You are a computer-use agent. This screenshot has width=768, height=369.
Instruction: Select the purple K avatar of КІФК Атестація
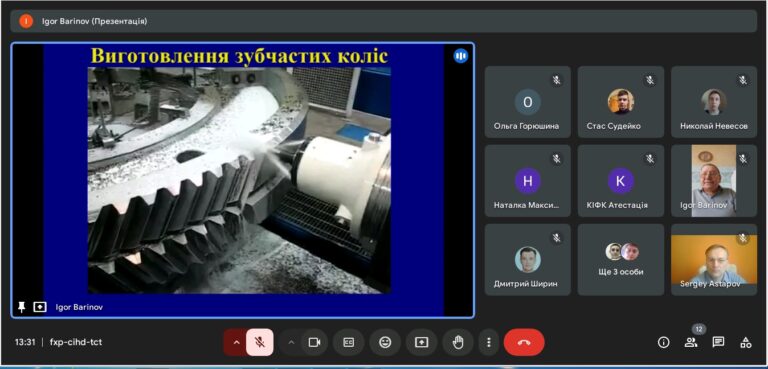click(620, 181)
